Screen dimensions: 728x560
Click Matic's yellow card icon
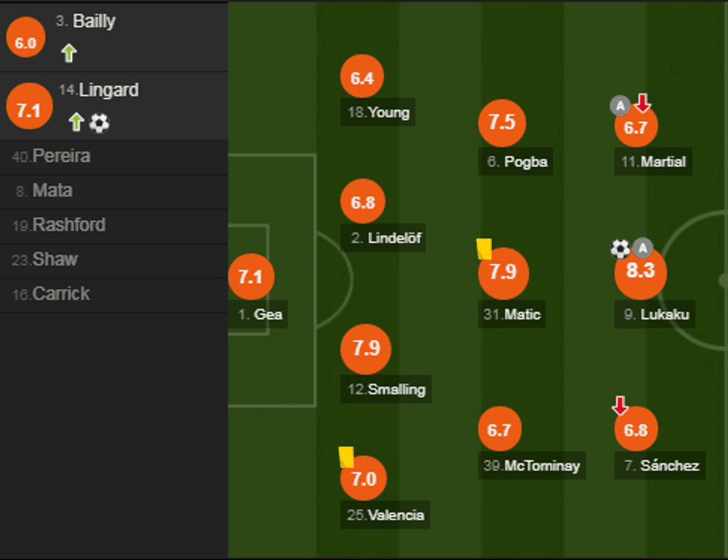[x=484, y=249]
